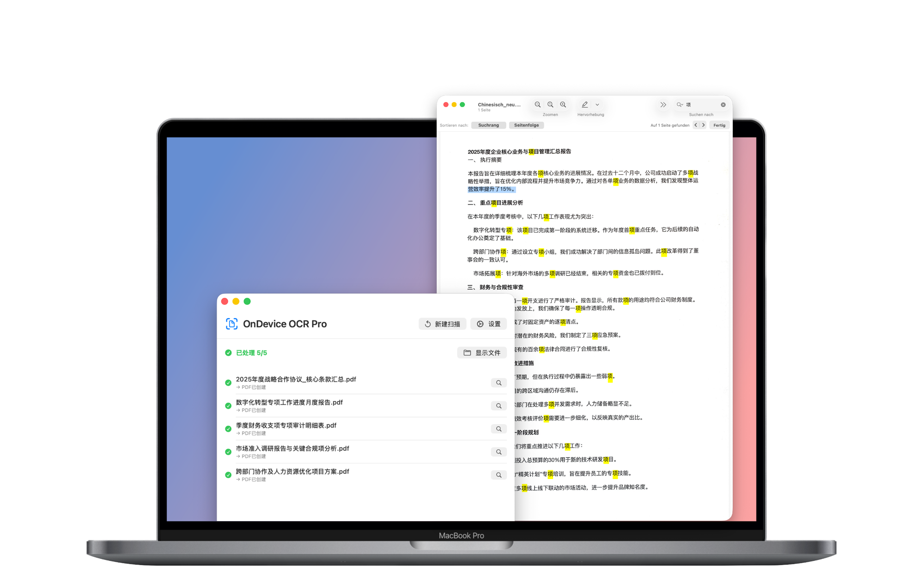The width and height of the screenshot is (924, 578).
Task: Reset to actual size in Preview toolbar
Action: tap(550, 105)
